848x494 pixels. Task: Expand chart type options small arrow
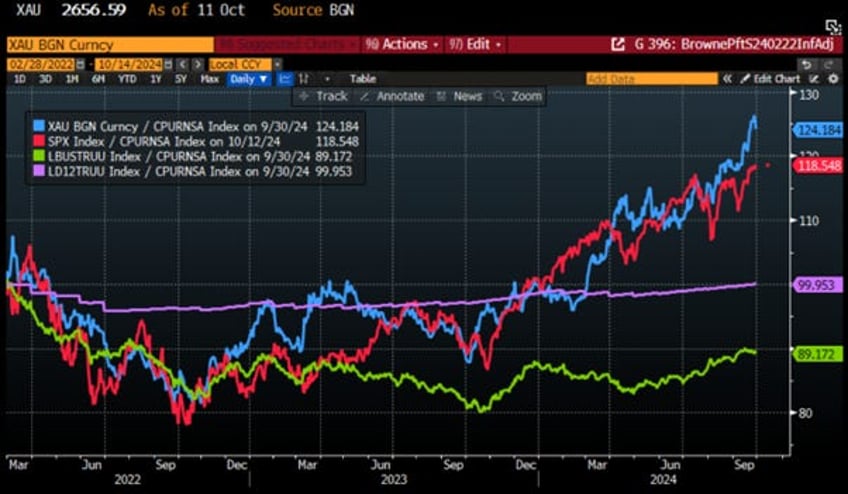(x=327, y=79)
